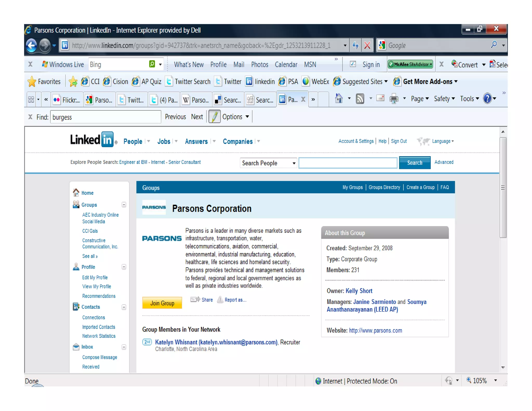Screen dimensions: 532x411
Task: Open the Kelly Short owner link
Action: pos(359,291)
